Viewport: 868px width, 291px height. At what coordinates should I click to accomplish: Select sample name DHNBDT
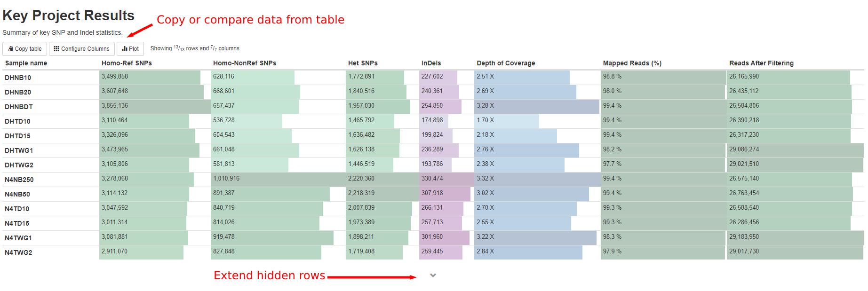click(19, 107)
